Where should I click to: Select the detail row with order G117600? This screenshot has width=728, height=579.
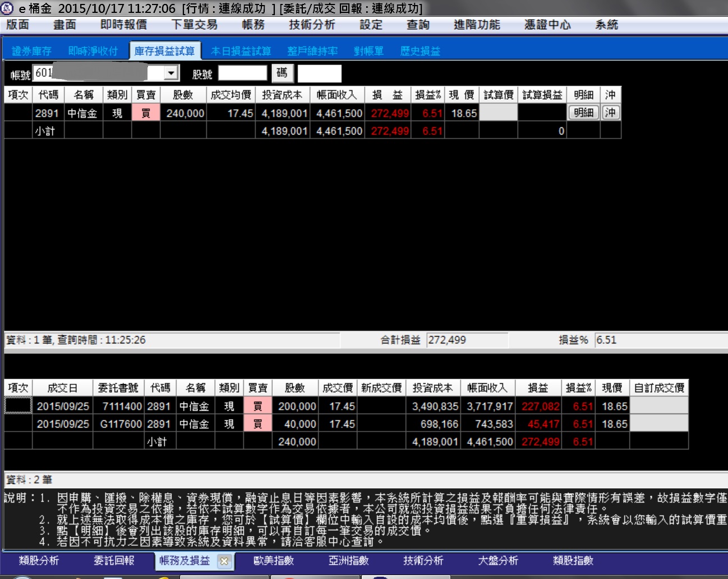[x=346, y=424]
